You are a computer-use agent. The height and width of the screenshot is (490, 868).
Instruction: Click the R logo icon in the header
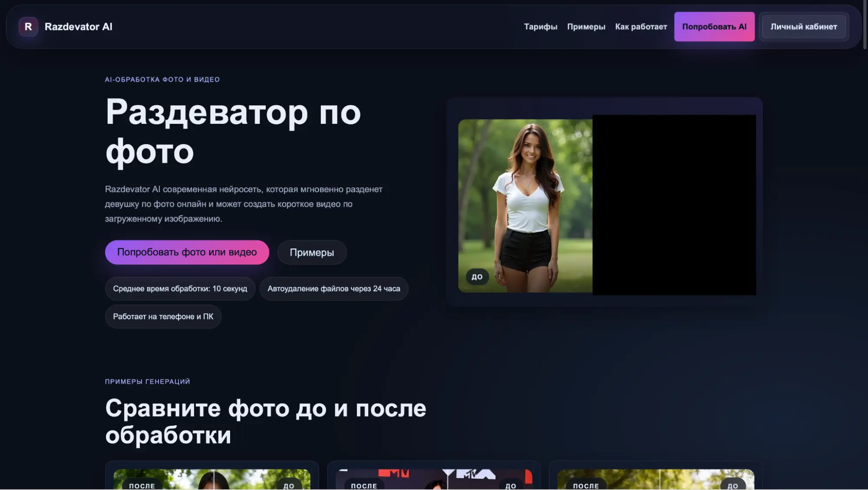(28, 26)
